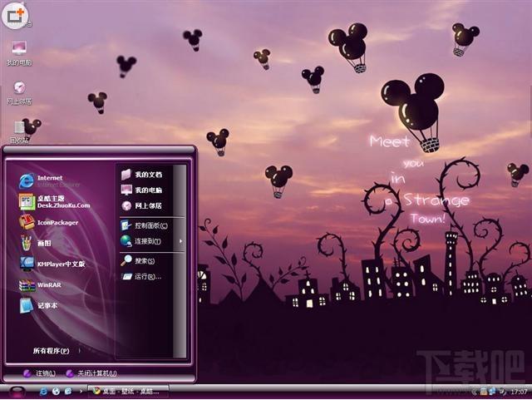The width and height of the screenshot is (532, 400).
Task: Click the 关闭计算机(U) shut down button
Action: [91, 373]
